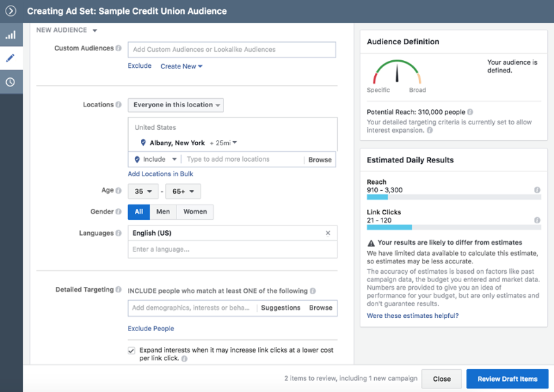
Task: Click info icon beside Reach estimate
Action: tap(537, 190)
